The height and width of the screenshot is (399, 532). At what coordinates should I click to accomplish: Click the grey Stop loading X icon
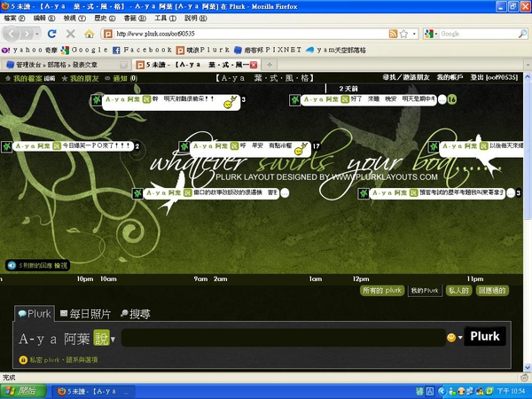(70, 34)
